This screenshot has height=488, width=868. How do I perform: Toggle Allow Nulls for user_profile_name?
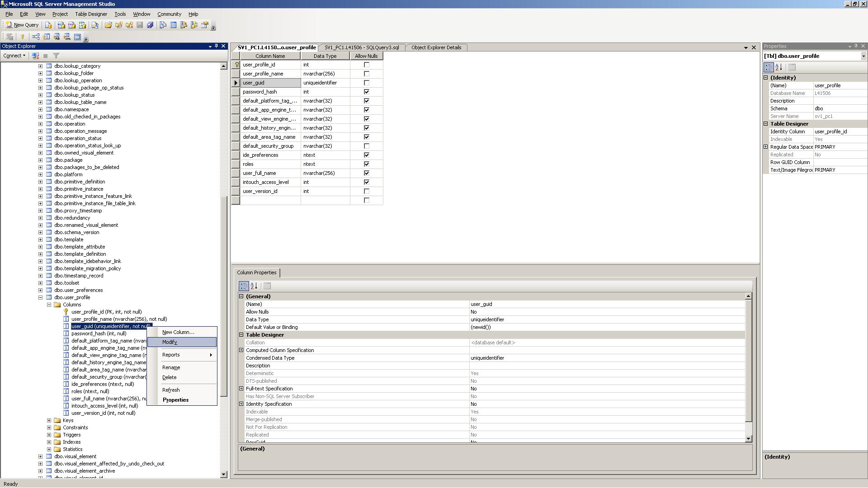[x=367, y=74]
